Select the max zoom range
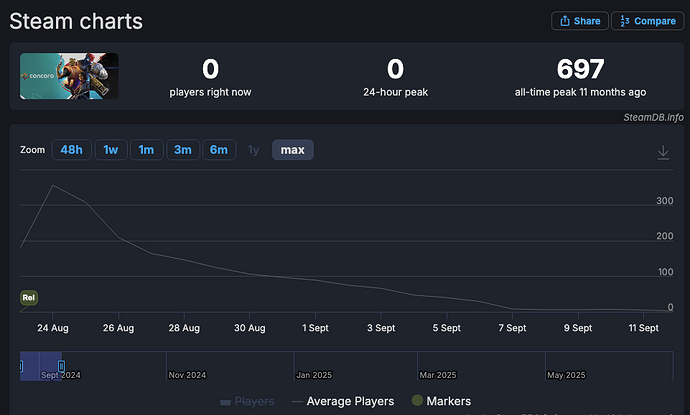Image resolution: width=690 pixels, height=415 pixels. pyautogui.click(x=293, y=150)
